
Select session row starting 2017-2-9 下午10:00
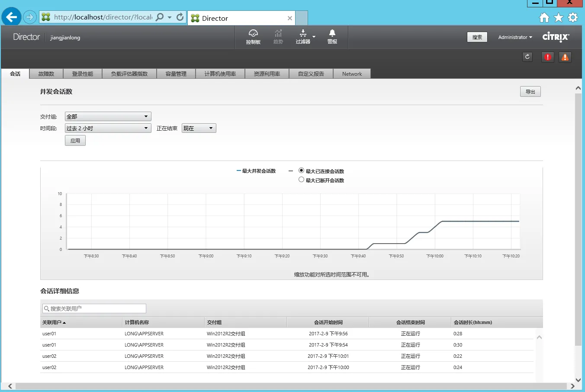(x=287, y=367)
